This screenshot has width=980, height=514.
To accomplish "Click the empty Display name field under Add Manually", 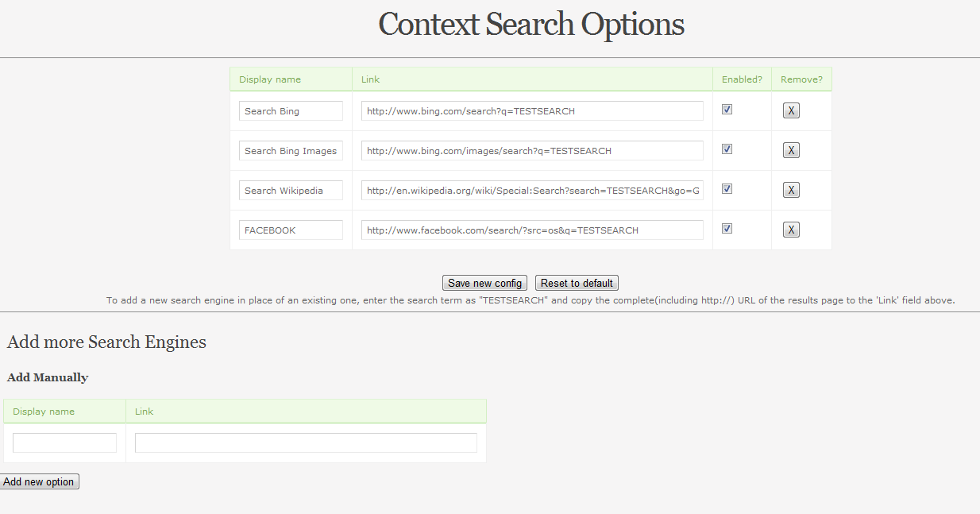I will [64, 443].
